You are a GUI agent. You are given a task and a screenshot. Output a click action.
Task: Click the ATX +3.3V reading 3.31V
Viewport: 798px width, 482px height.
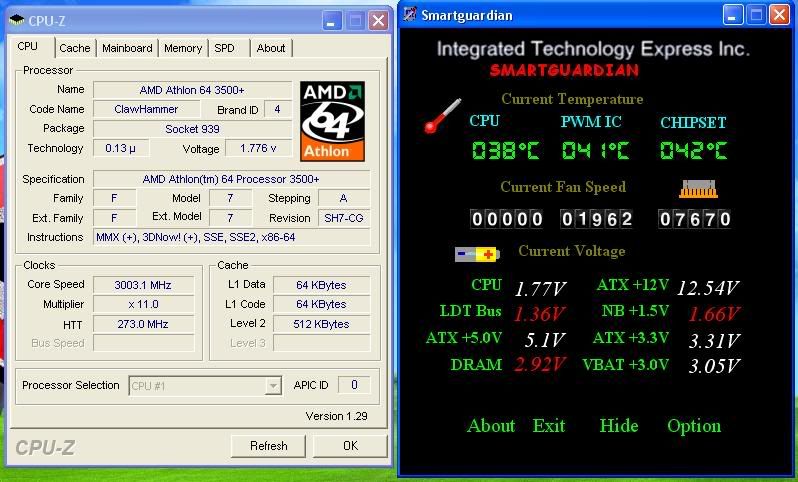715,341
